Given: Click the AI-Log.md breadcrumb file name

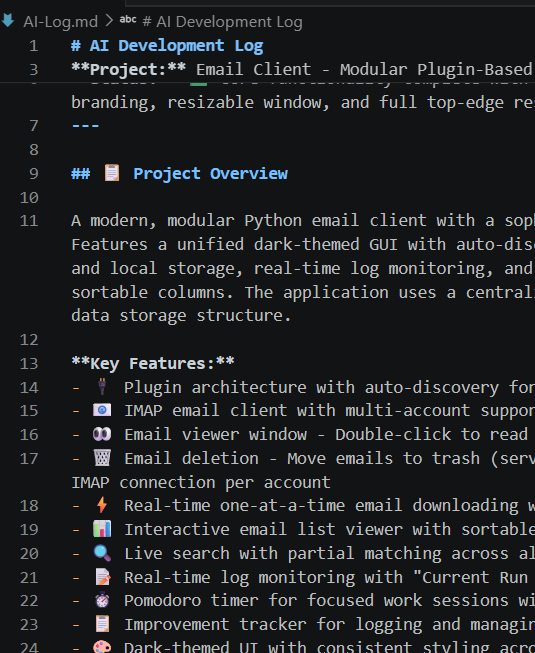Looking at the screenshot, I should click(60, 22).
